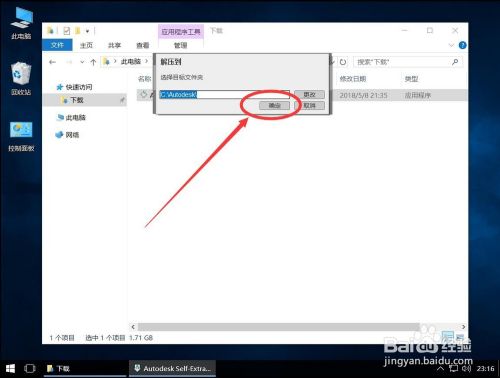500x378 pixels.
Task: Select the 管理 (Manage) ribbon tab
Action: pos(180,45)
